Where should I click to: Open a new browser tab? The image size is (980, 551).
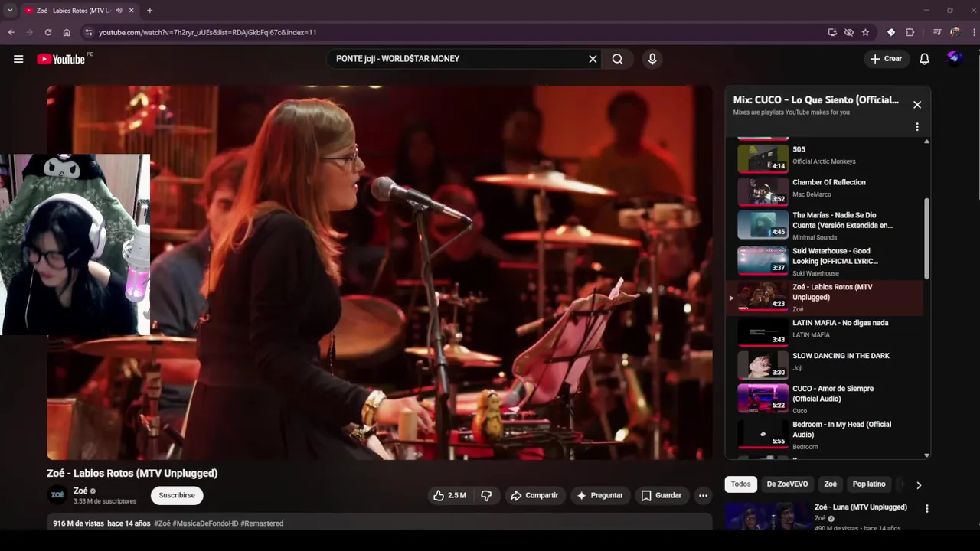coord(149,11)
